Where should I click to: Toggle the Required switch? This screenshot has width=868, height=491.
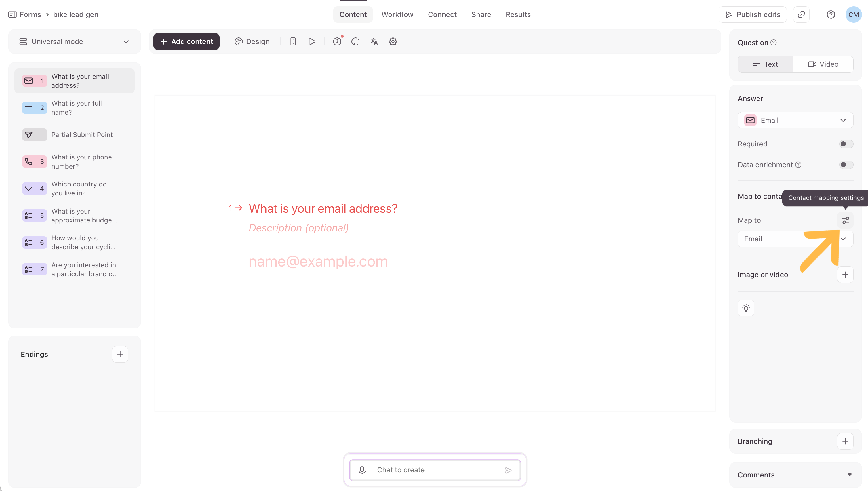click(x=846, y=144)
